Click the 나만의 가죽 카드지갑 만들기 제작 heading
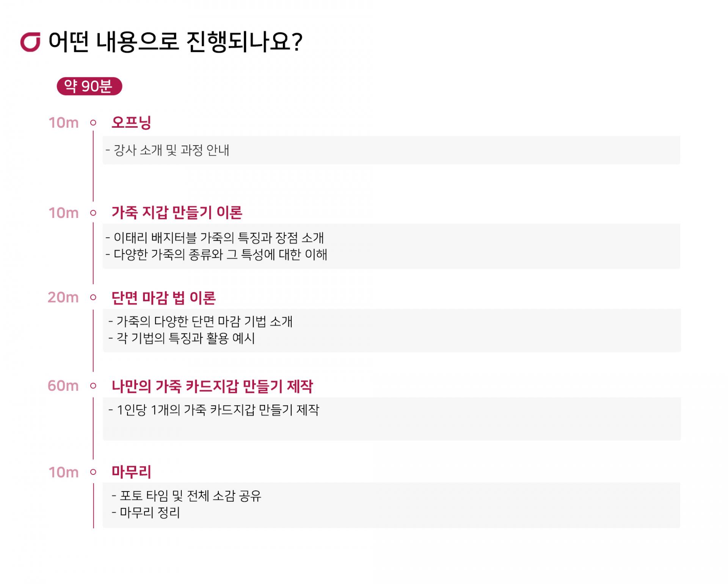Image resolution: width=728 pixels, height=584 pixels. [x=212, y=386]
